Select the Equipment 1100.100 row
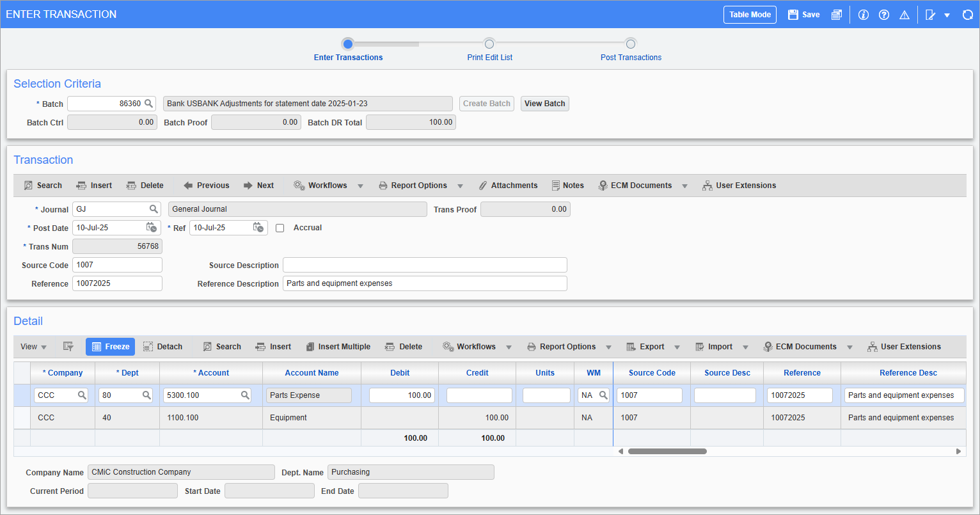Image resolution: width=980 pixels, height=515 pixels. click(490, 418)
